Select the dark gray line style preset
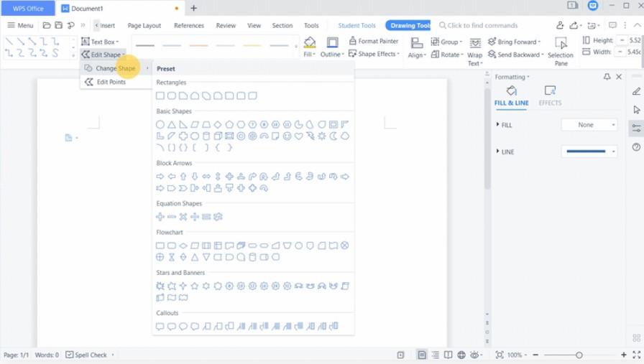This screenshot has height=364, width=644. pyautogui.click(x=145, y=45)
